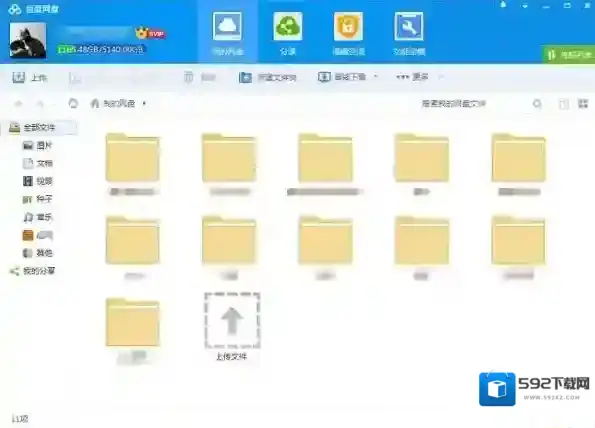Switch to the 分享 share tab

288,33
